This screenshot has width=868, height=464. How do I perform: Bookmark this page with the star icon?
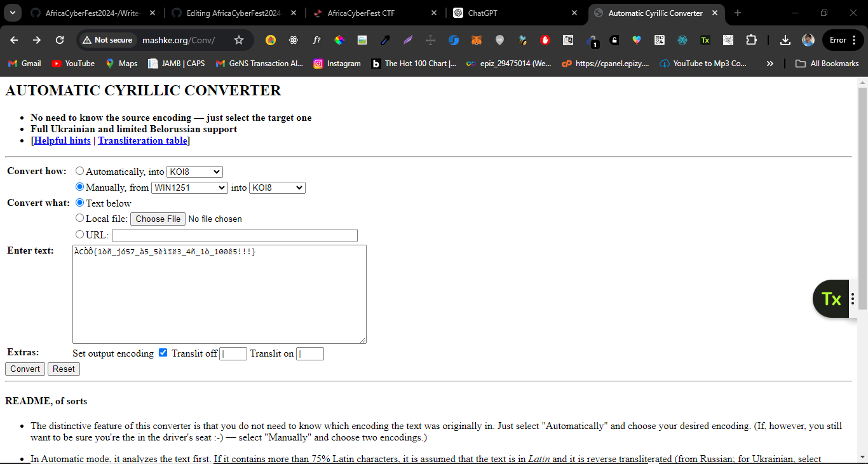click(239, 40)
